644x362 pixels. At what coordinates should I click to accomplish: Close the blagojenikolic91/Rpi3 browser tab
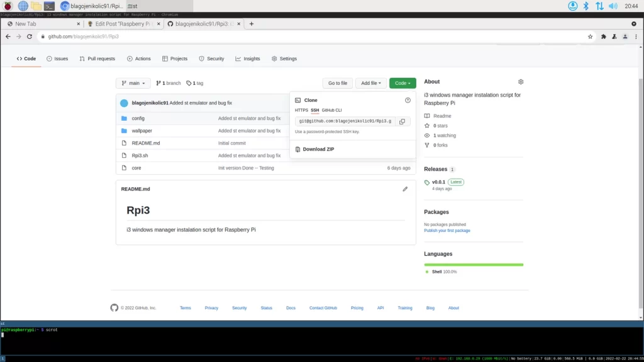238,24
